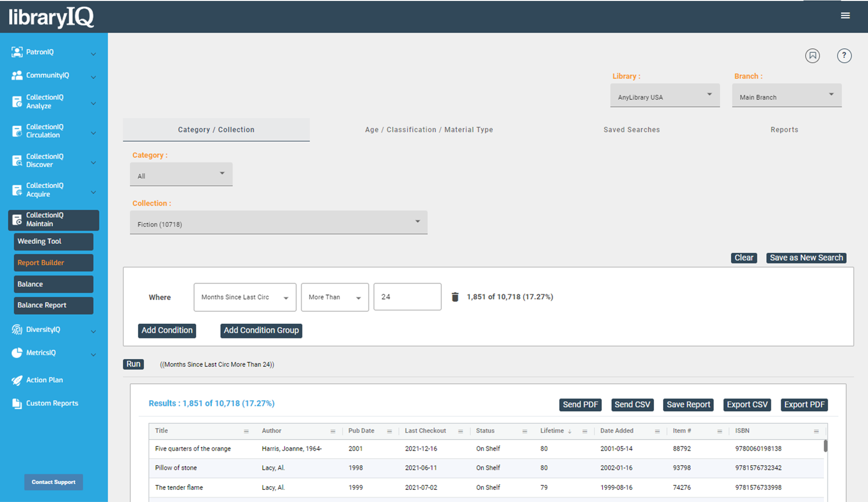Image resolution: width=868 pixels, height=502 pixels.
Task: Delete the condition using the trash icon
Action: (455, 297)
